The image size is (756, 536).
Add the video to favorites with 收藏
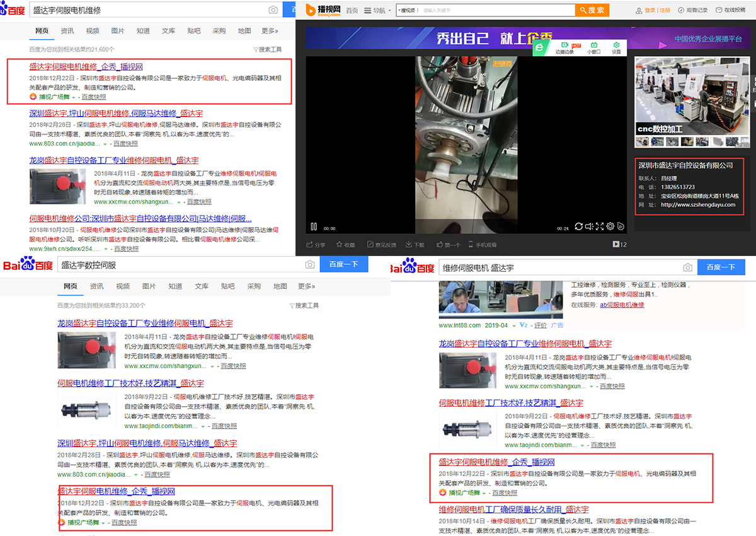(x=346, y=245)
